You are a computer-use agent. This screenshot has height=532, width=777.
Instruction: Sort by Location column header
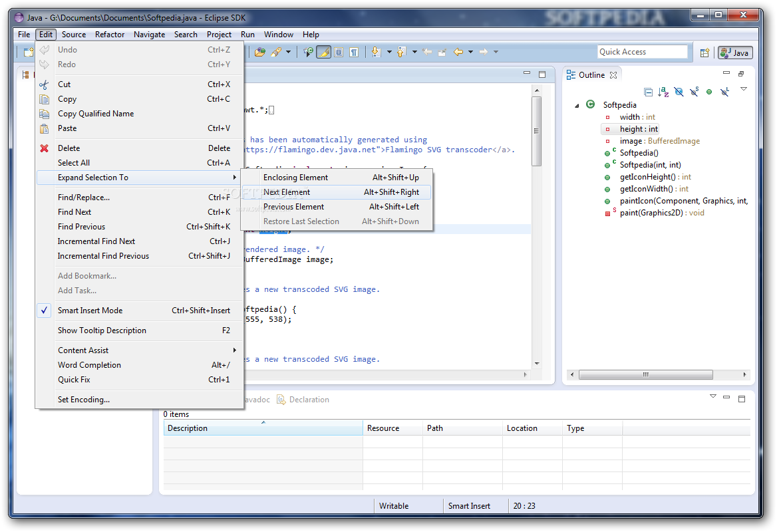coord(533,428)
